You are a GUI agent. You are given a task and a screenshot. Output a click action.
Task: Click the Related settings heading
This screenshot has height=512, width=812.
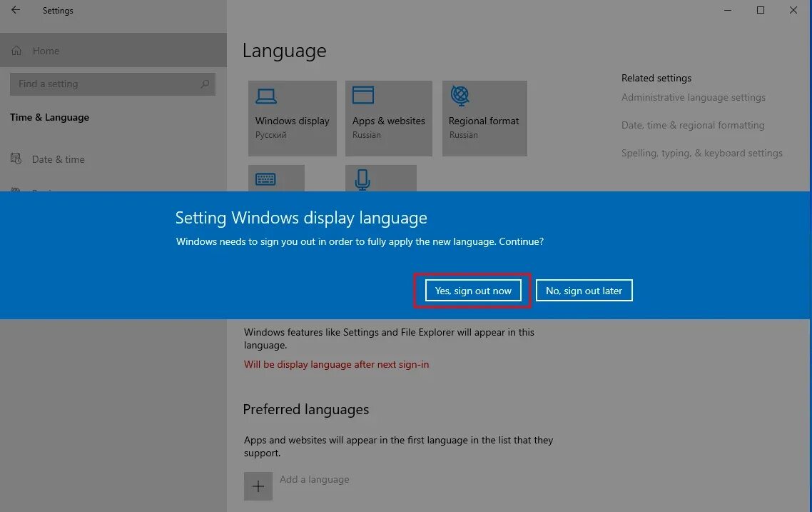[656, 79]
